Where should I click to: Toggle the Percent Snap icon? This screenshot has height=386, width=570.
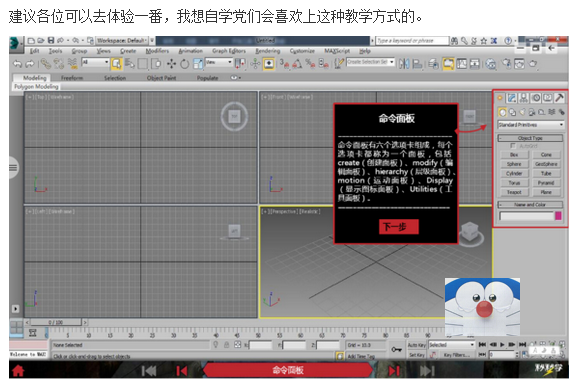[x=310, y=64]
